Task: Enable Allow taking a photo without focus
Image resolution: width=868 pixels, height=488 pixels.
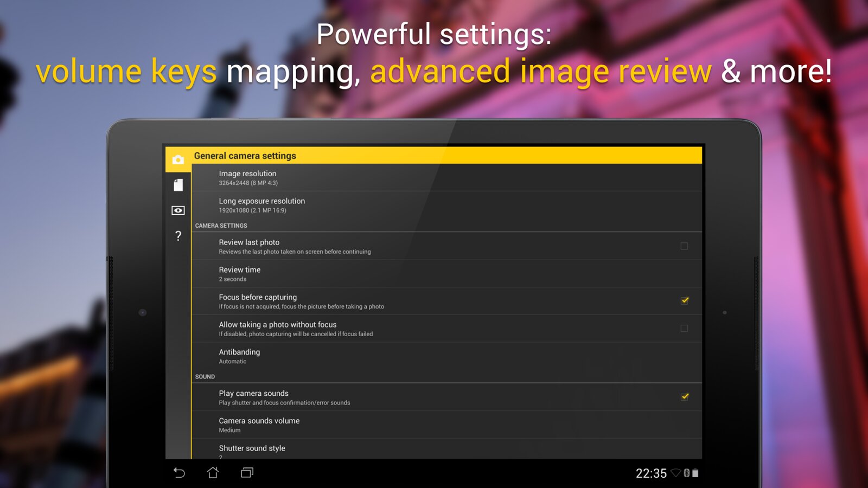Action: coord(684,328)
